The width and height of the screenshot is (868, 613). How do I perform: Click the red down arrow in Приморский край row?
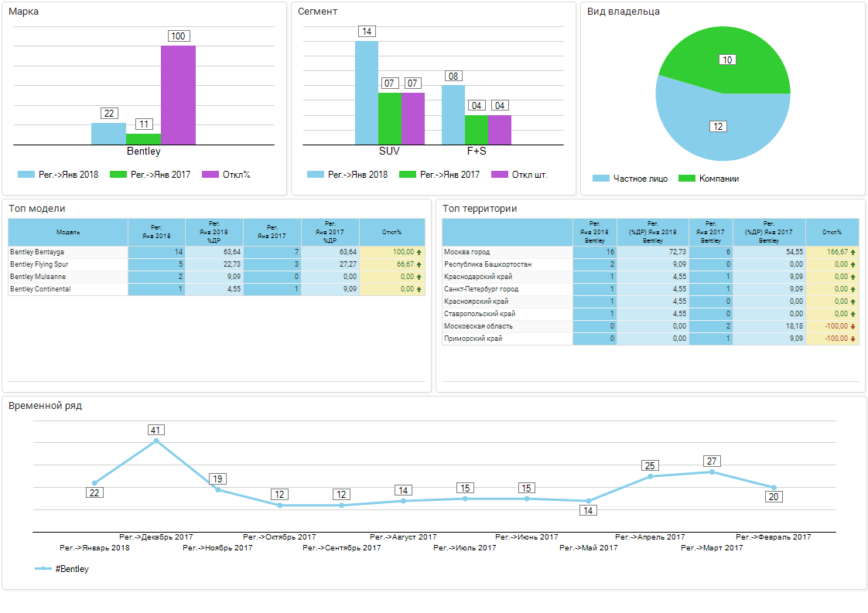853,339
